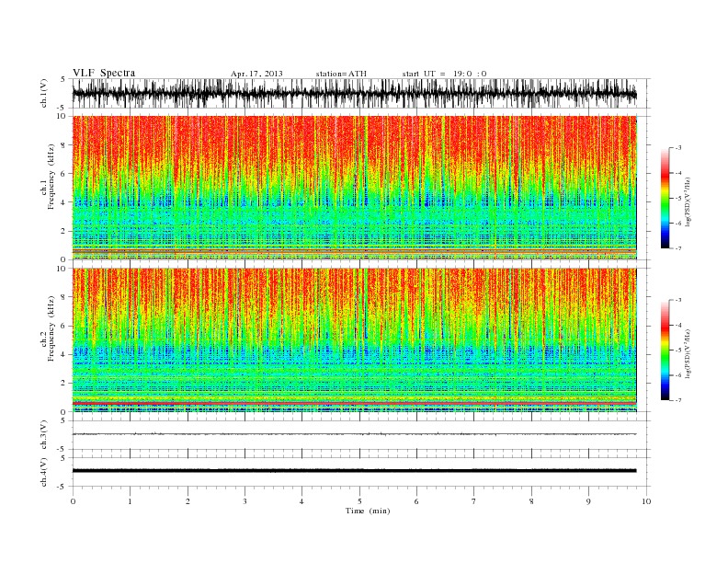Image resolution: width=728 pixels, height=563 pixels.
Task: Click the thick ch.4 waveform trace
Action: click(x=354, y=471)
